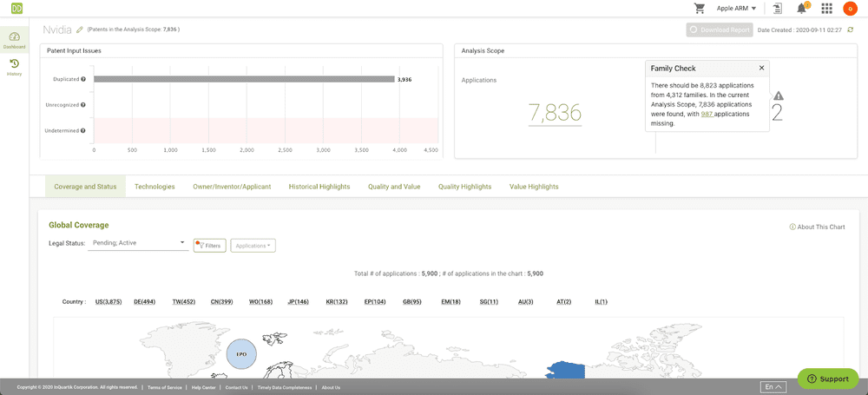Open the En language selector
The width and height of the screenshot is (868, 395).
[x=774, y=386]
